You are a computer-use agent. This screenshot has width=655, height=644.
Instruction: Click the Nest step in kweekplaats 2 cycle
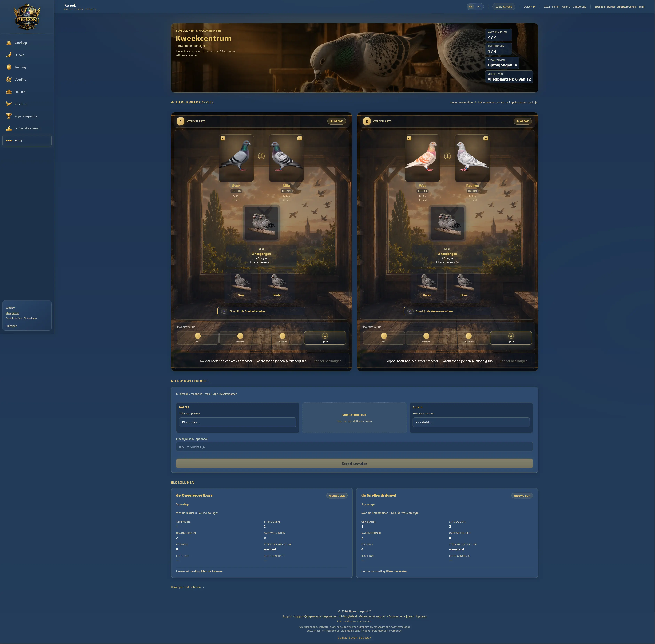coord(384,338)
